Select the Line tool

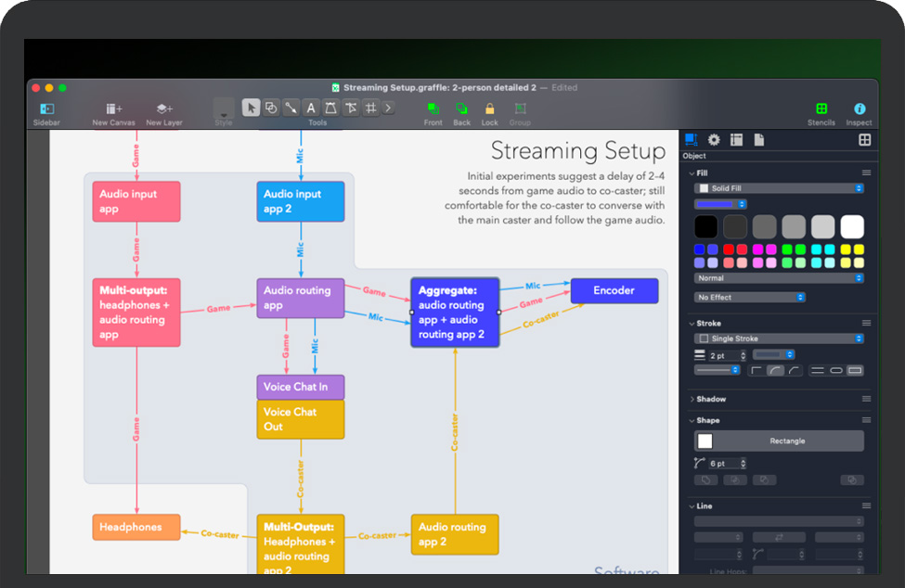coord(291,108)
